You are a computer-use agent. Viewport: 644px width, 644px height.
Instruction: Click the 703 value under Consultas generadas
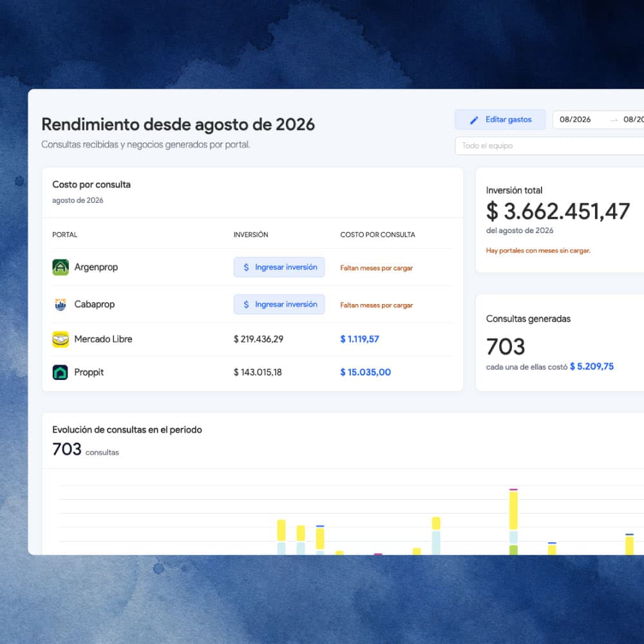coord(506,346)
